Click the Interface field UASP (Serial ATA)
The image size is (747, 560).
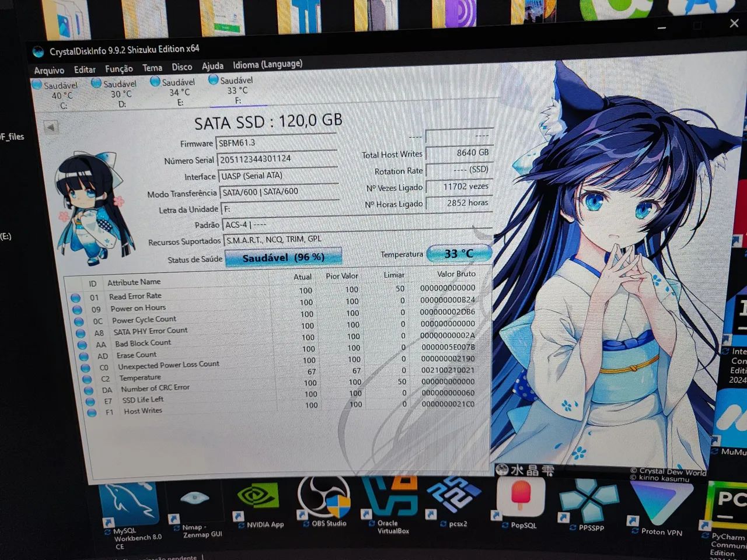click(x=279, y=175)
